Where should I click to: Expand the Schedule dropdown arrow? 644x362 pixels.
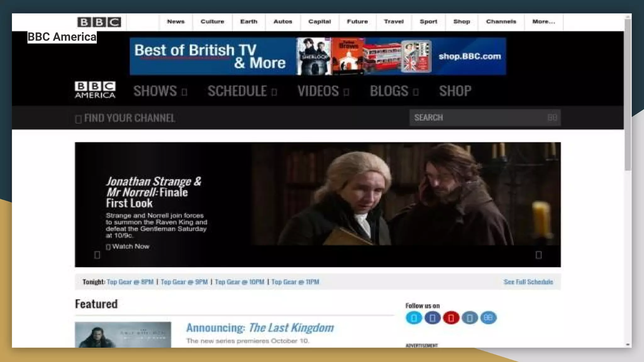(274, 92)
